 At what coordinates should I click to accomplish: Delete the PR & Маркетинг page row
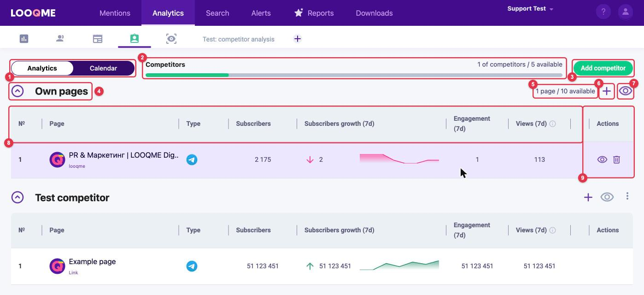pos(616,159)
